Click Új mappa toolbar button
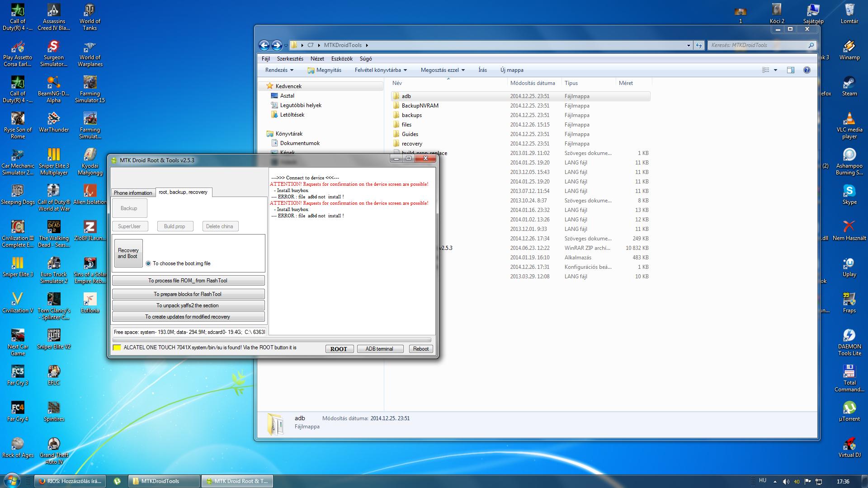The height and width of the screenshot is (488, 868). [512, 70]
